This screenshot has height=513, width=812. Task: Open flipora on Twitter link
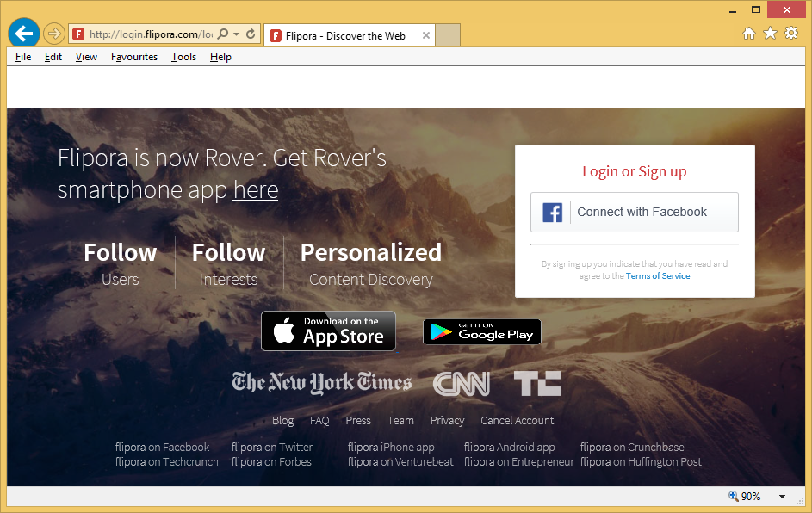coord(272,448)
